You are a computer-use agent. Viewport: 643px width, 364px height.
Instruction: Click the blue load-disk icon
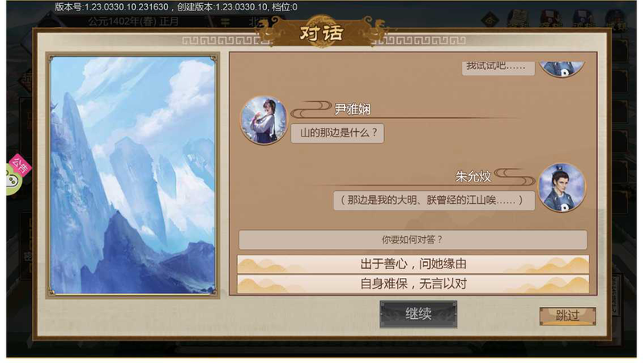pos(583,19)
